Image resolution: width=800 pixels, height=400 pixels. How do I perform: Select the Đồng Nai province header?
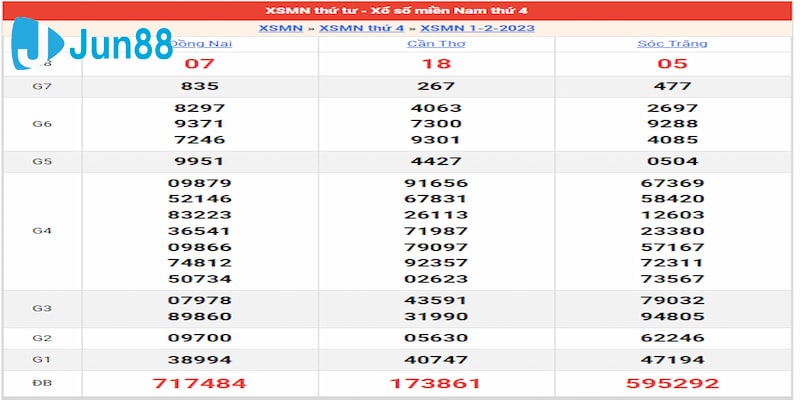205,44
